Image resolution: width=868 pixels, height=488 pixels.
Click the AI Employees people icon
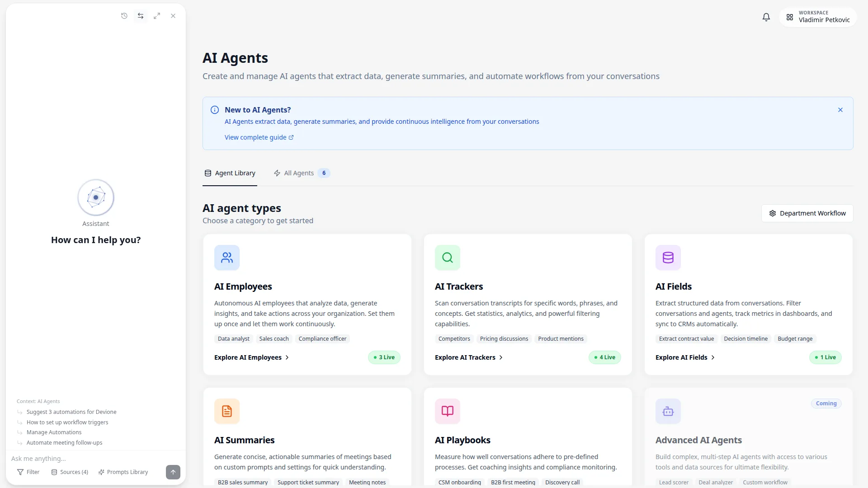coord(227,258)
